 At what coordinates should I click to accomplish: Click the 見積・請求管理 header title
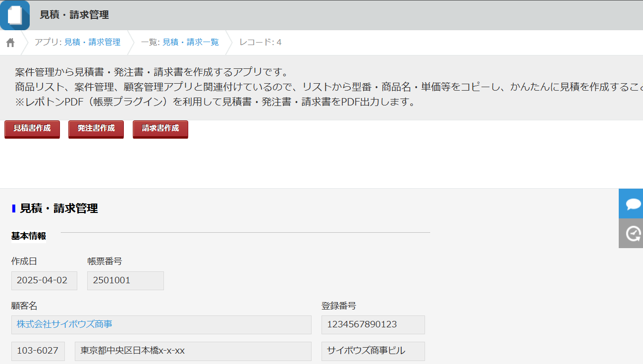pos(74,15)
